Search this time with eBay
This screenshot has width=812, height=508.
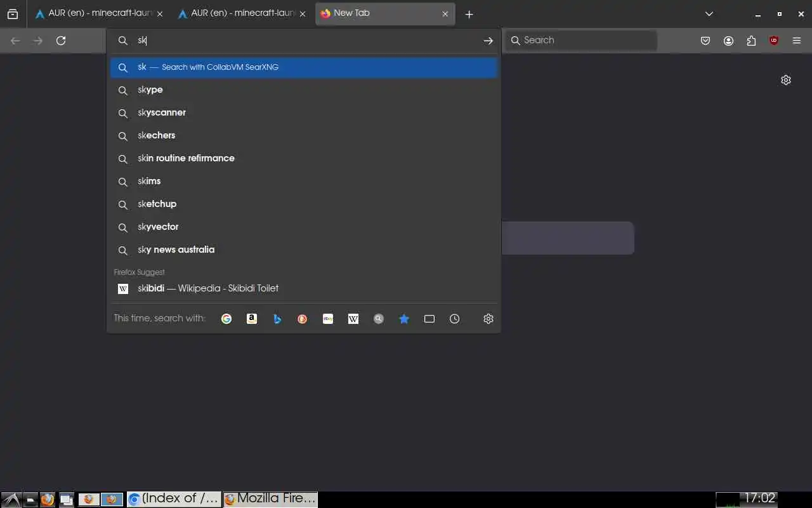[x=328, y=319]
